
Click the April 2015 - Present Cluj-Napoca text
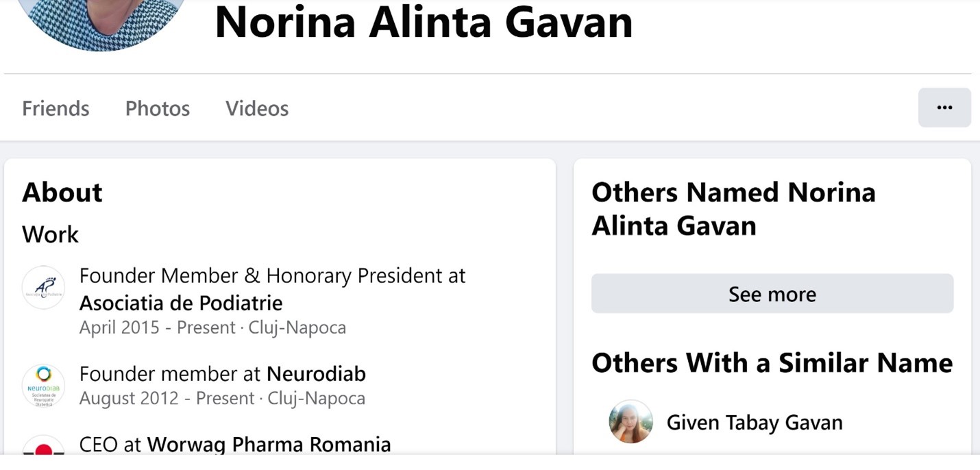(x=212, y=327)
